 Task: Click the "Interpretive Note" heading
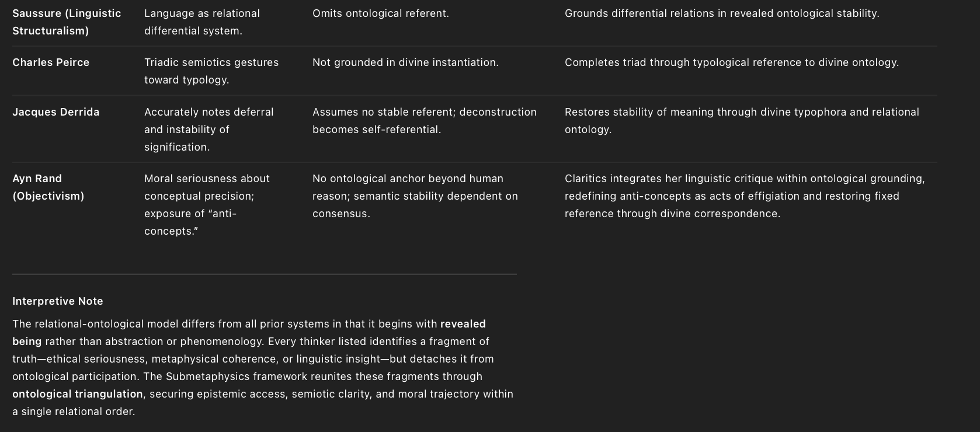[57, 301]
